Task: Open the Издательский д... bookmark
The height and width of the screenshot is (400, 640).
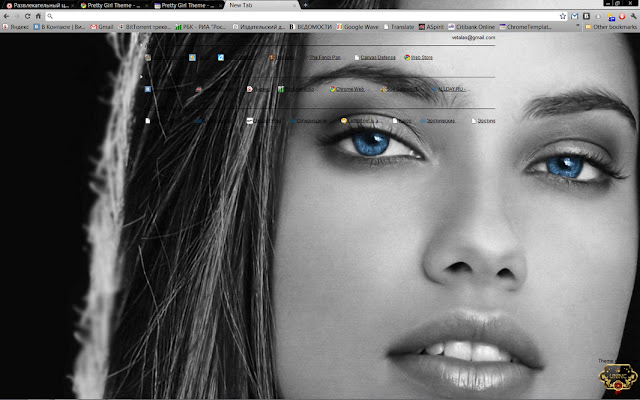Action: coord(259,27)
